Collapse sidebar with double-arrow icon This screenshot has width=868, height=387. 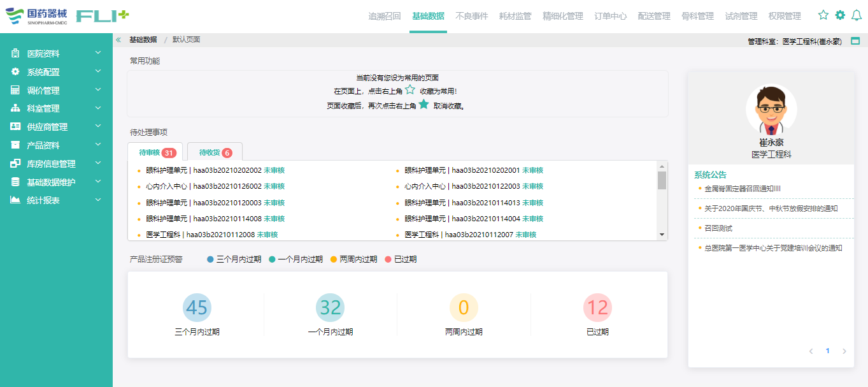click(x=118, y=40)
